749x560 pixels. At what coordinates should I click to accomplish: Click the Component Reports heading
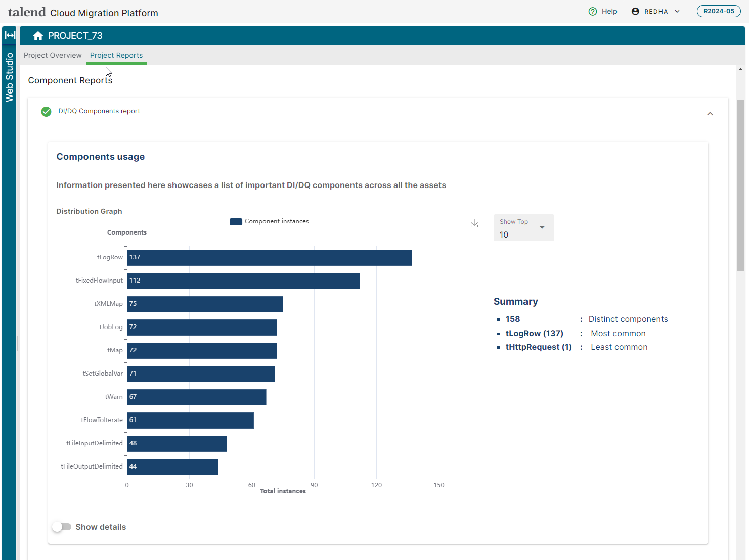click(70, 80)
